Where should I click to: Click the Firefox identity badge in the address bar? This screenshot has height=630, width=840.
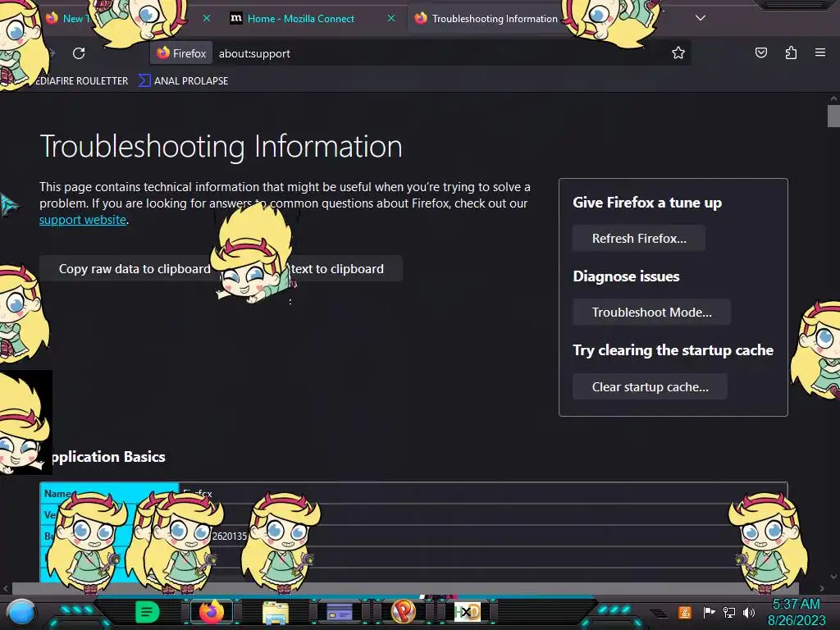[x=181, y=53]
